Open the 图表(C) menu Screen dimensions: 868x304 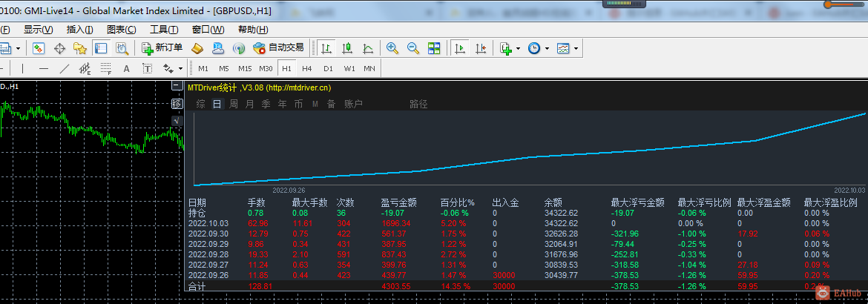click(121, 30)
